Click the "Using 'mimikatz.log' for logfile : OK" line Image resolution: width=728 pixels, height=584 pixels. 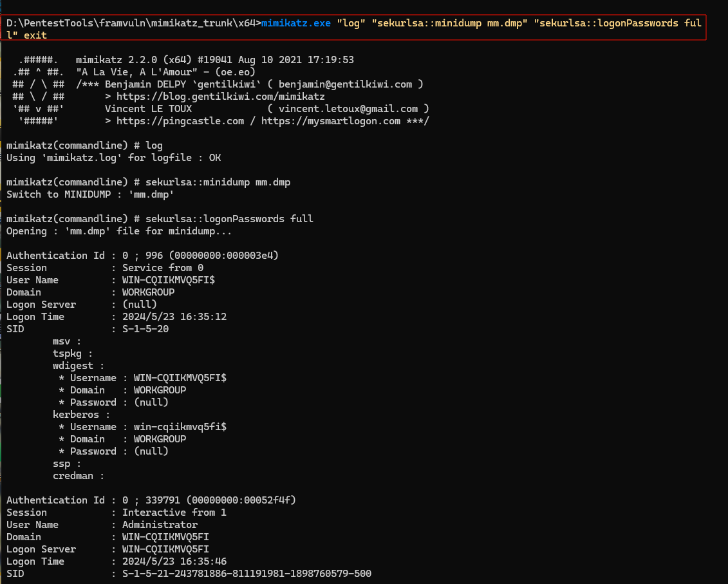pos(114,158)
